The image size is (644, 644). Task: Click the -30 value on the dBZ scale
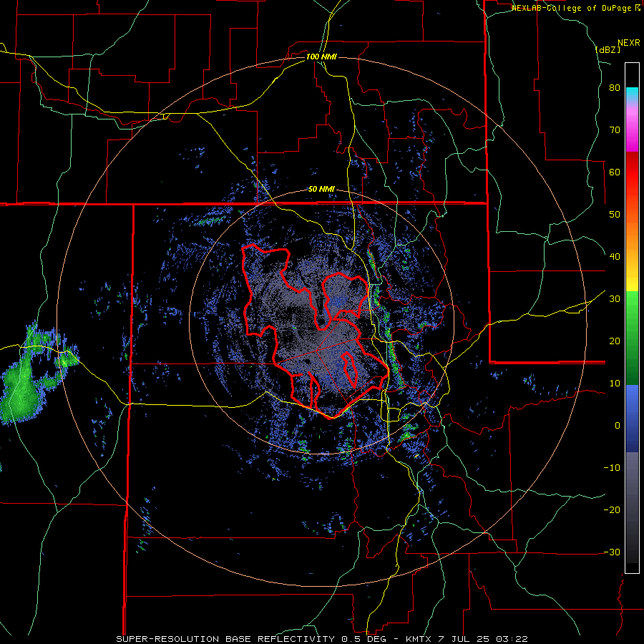(x=612, y=552)
